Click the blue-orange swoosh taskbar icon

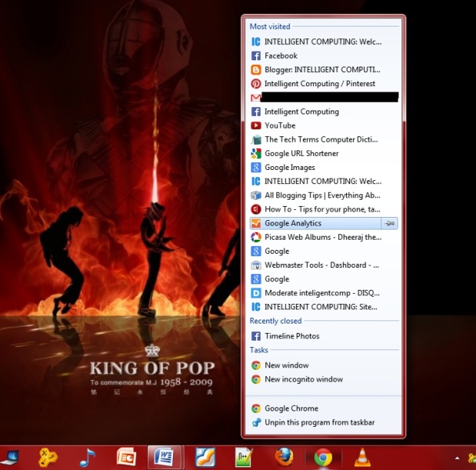coord(205,457)
